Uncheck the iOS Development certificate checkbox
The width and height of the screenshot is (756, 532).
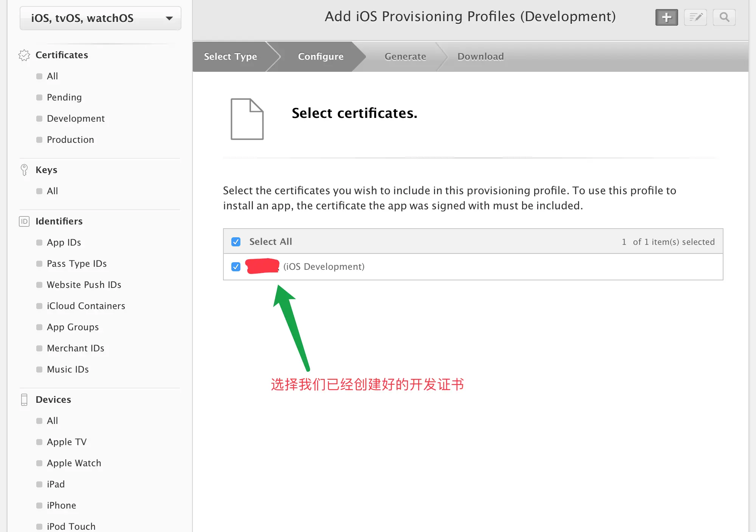point(236,267)
